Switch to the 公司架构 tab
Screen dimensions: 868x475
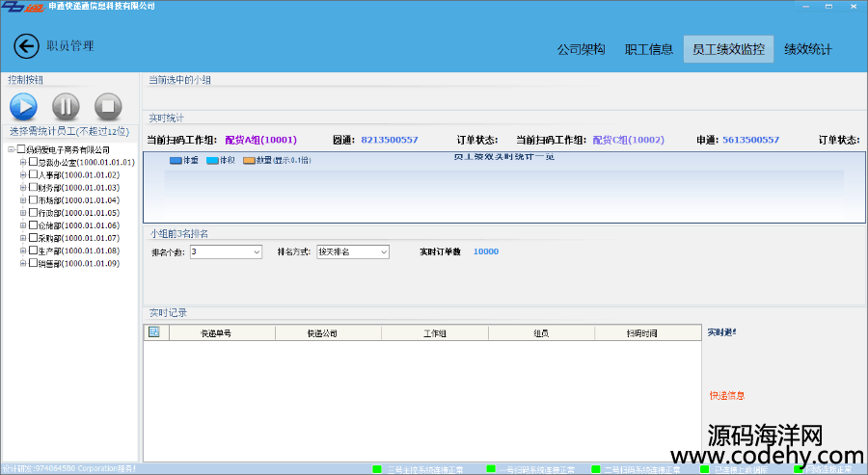tap(581, 49)
